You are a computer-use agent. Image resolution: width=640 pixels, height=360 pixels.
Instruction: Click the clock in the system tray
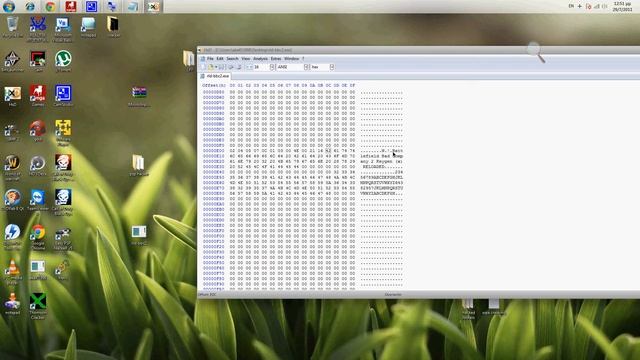click(x=622, y=6)
